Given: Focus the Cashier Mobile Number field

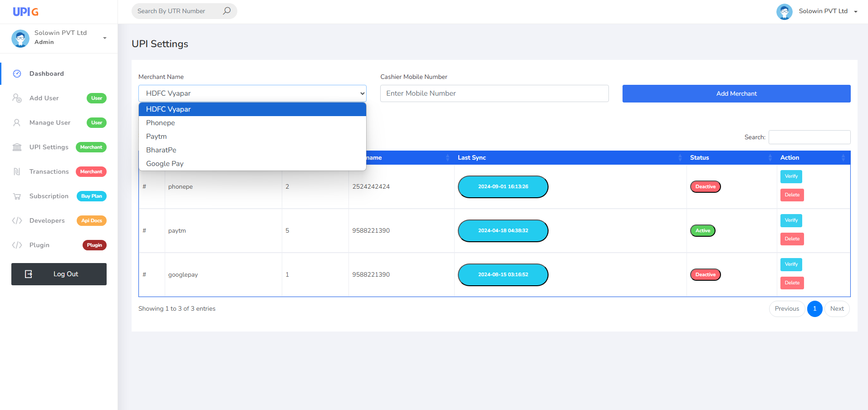Looking at the screenshot, I should [x=495, y=93].
